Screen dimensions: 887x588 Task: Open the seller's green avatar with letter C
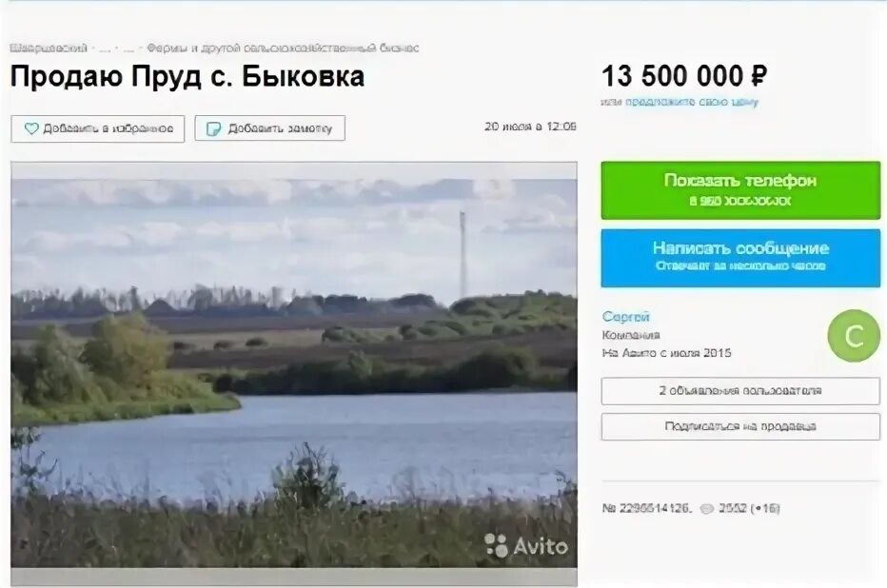854,336
